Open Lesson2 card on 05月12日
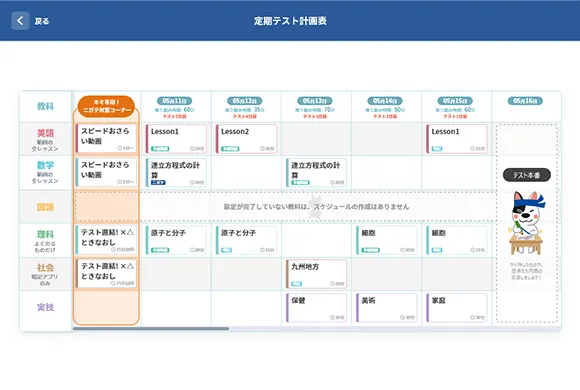Image resolution: width=580 pixels, height=390 pixels. tap(246, 139)
